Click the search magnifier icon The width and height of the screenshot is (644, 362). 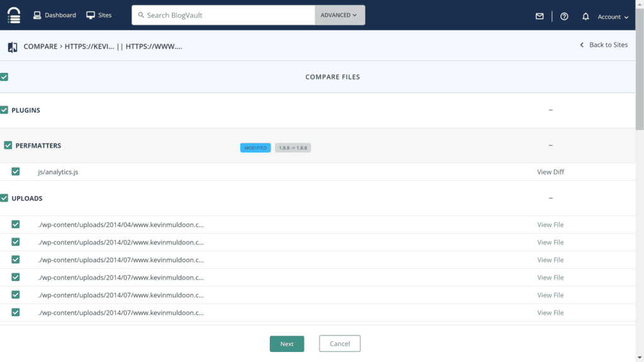pyautogui.click(x=141, y=15)
